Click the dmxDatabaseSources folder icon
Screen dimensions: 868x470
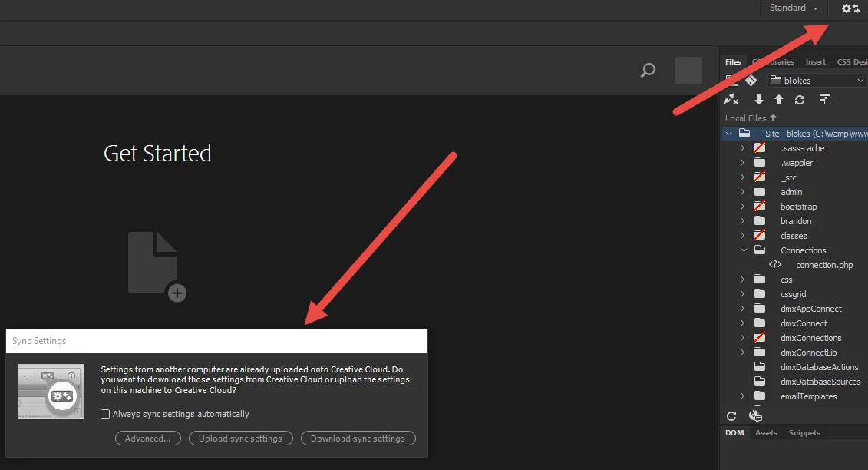click(760, 382)
